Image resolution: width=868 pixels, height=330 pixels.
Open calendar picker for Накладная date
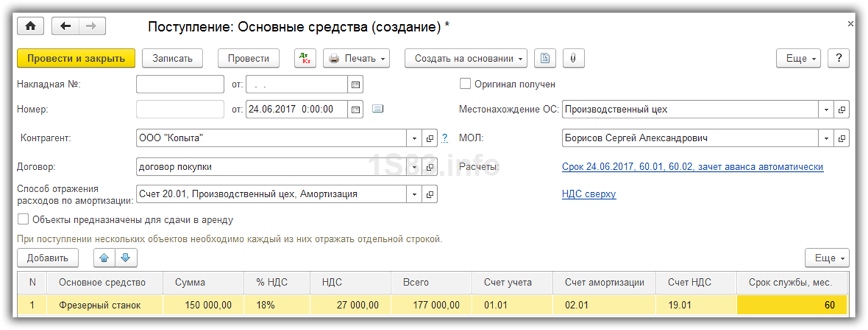click(355, 84)
